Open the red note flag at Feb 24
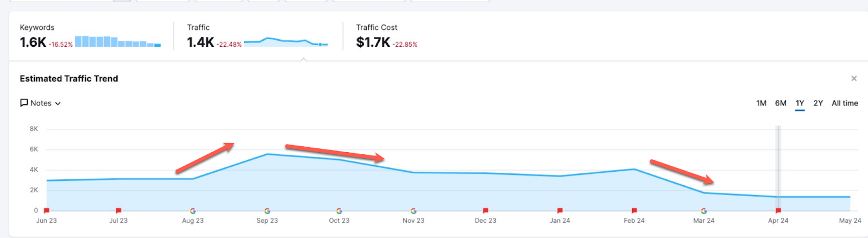The width and height of the screenshot is (868, 238). coord(634,210)
